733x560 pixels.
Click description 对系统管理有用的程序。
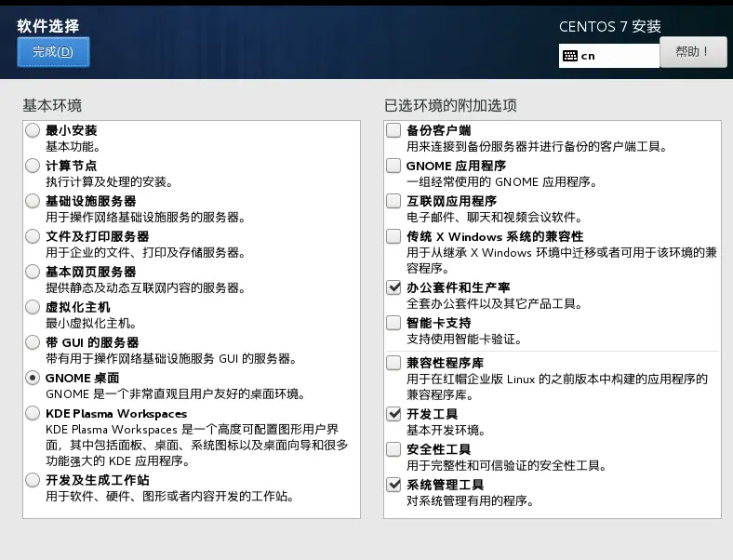pyautogui.click(x=471, y=501)
